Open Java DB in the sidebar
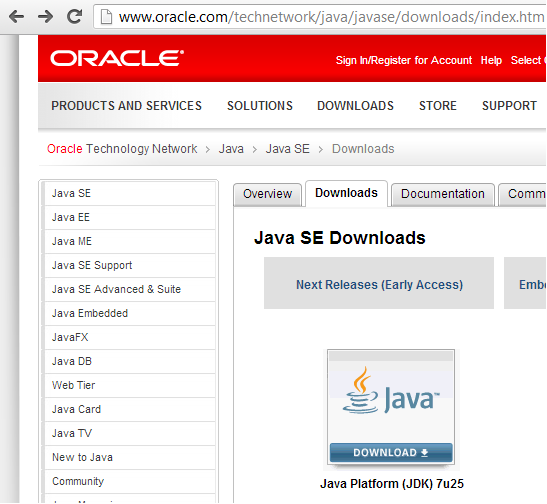 tap(130, 362)
